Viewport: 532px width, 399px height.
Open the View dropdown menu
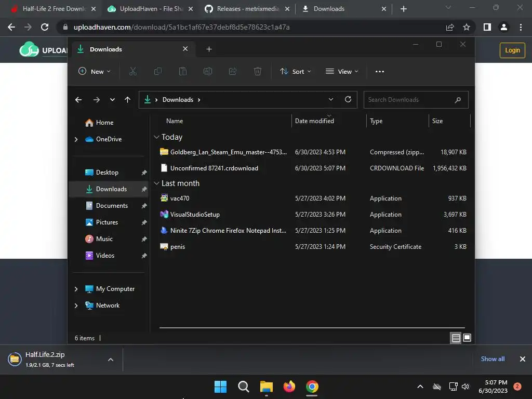[342, 72]
